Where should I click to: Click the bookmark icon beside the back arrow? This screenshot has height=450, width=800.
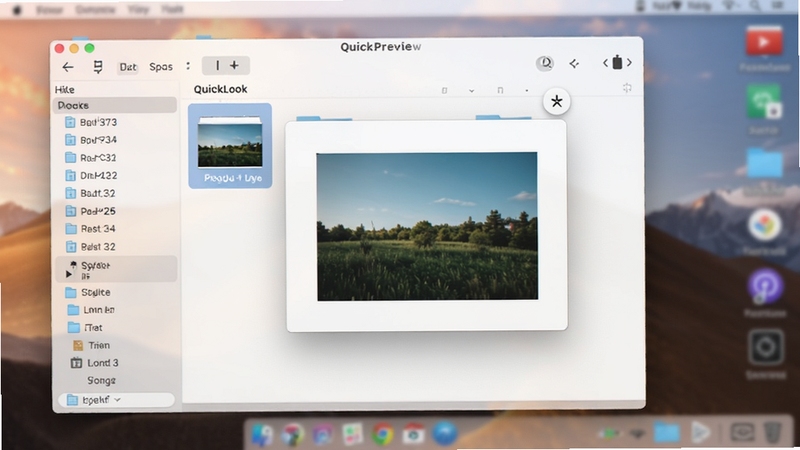tap(98, 67)
